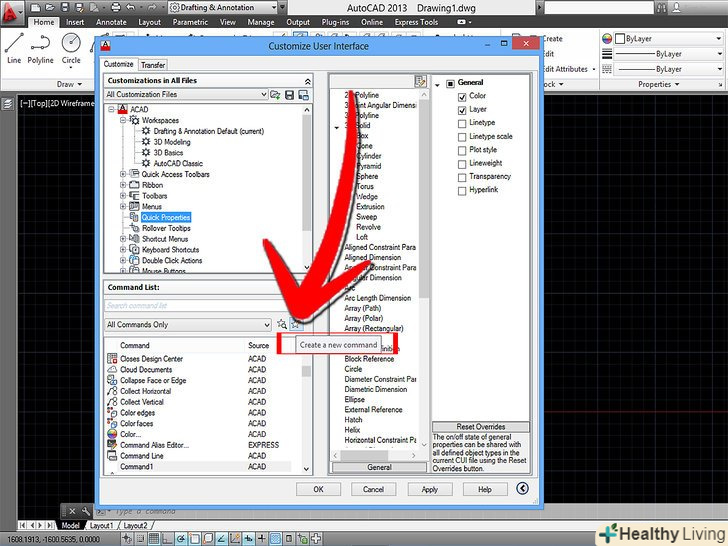
Task: Select the Circle tool in the ribbon
Action: coord(71,47)
